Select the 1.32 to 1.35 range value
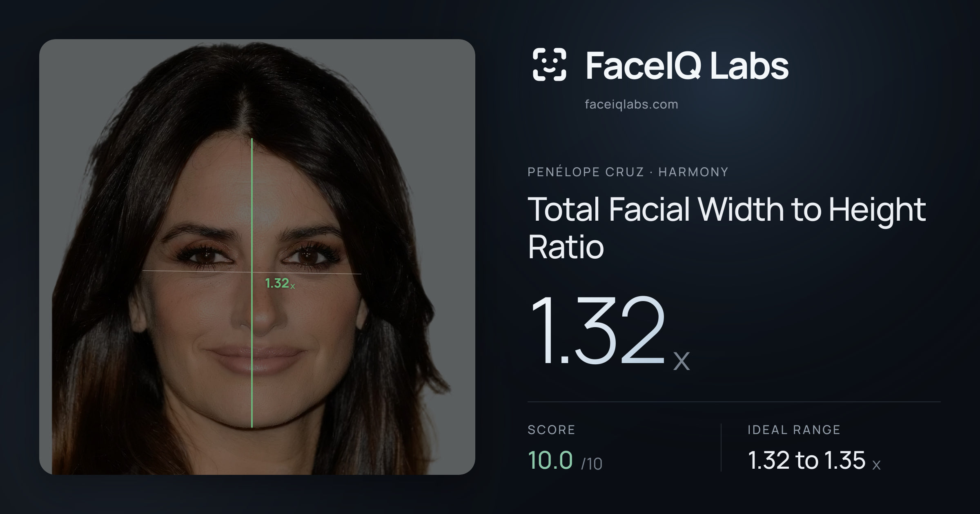This screenshot has height=514, width=980. 814,461
